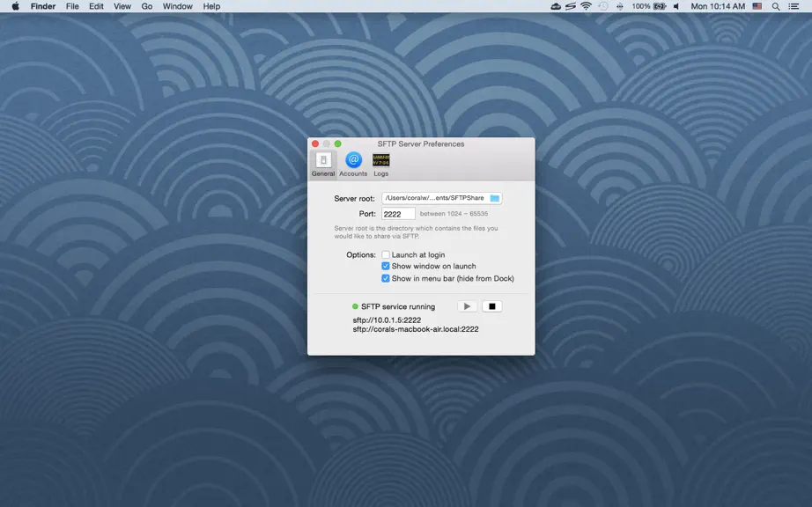Open Spotlight search magnifier icon
812x507 pixels.
[776, 6]
